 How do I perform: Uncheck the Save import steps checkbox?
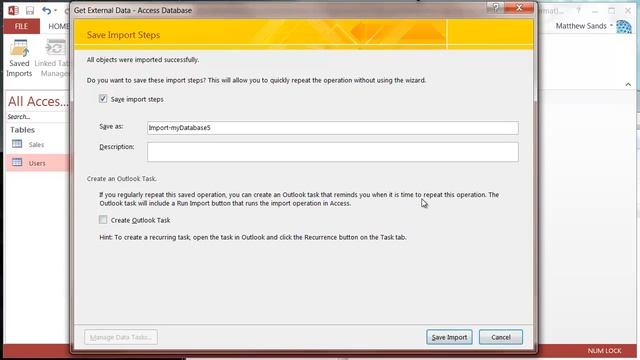[103, 99]
